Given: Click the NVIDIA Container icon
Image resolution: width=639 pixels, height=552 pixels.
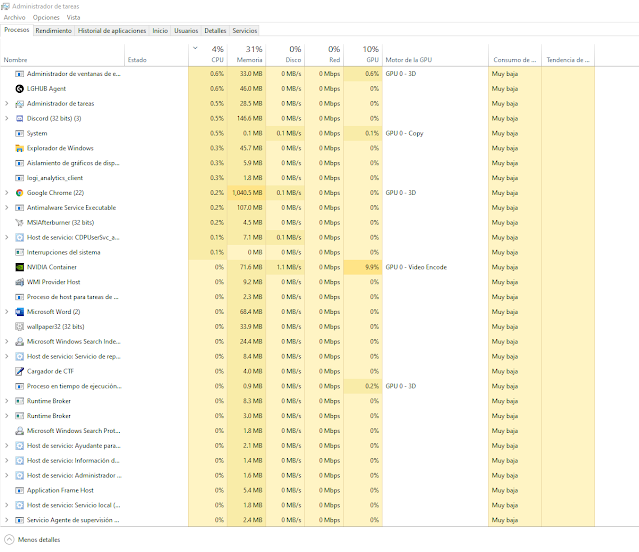Looking at the screenshot, I should (19, 267).
